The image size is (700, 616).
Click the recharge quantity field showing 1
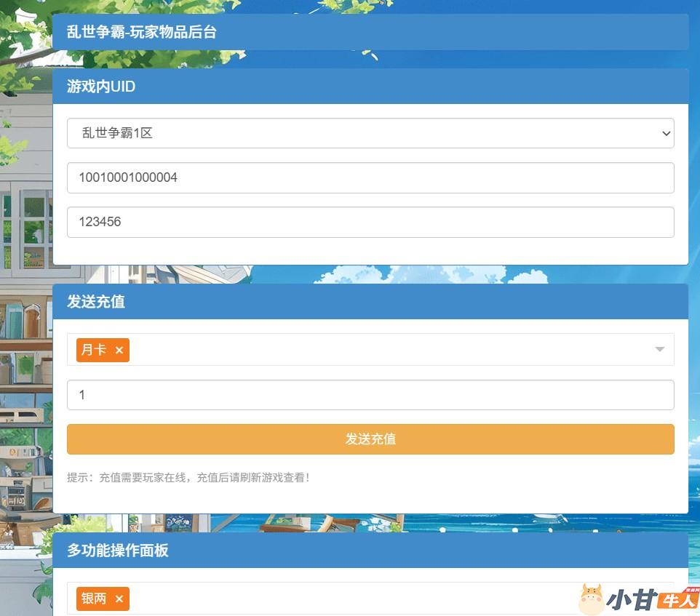pos(370,395)
